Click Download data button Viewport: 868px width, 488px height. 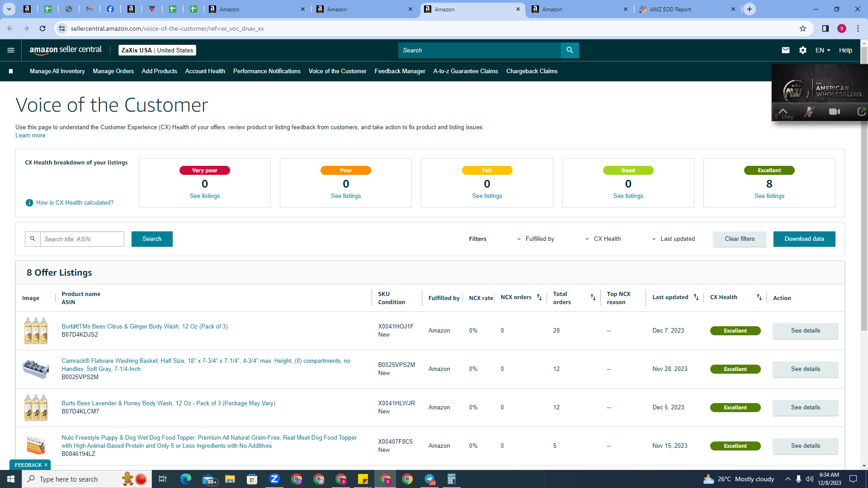(x=804, y=239)
